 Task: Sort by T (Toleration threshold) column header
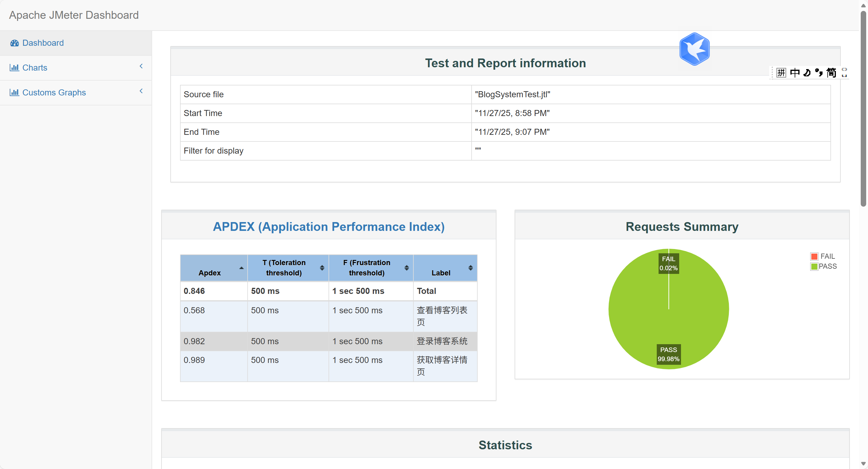[x=284, y=268]
